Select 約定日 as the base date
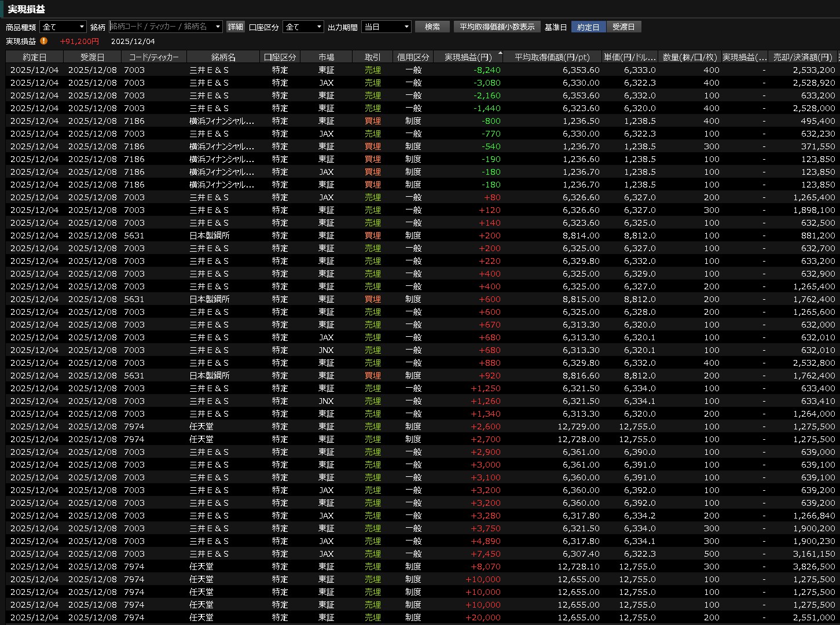The image size is (840, 625). click(588, 27)
